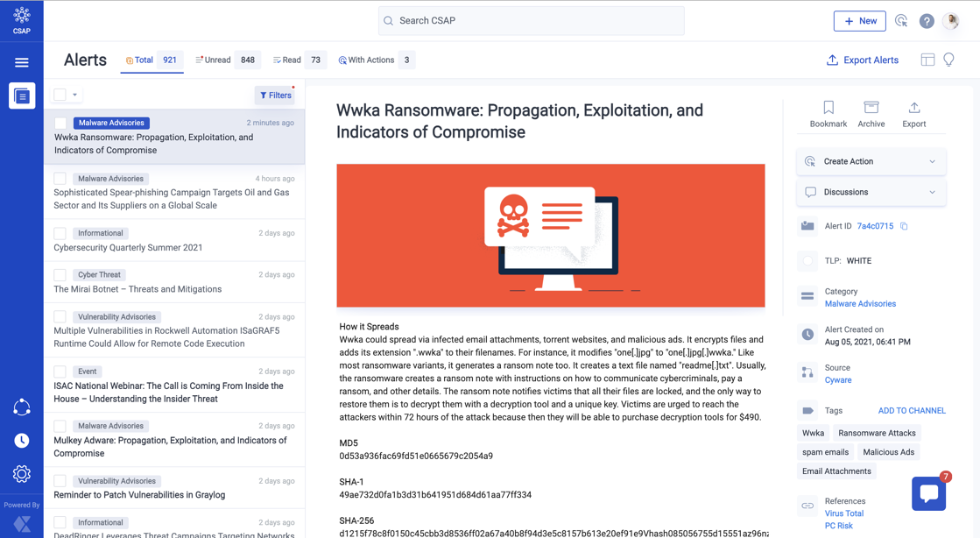The width and height of the screenshot is (980, 538).
Task: Open the Virus Total reference link
Action: [x=843, y=513]
